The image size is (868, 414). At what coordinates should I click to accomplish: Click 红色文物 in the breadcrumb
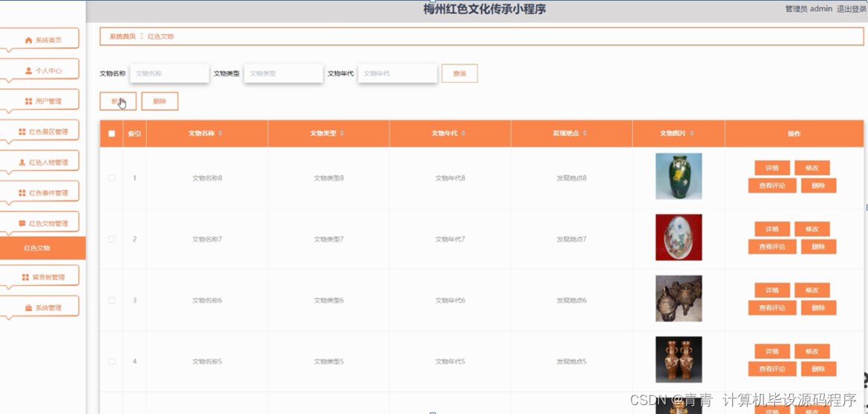[x=160, y=36]
